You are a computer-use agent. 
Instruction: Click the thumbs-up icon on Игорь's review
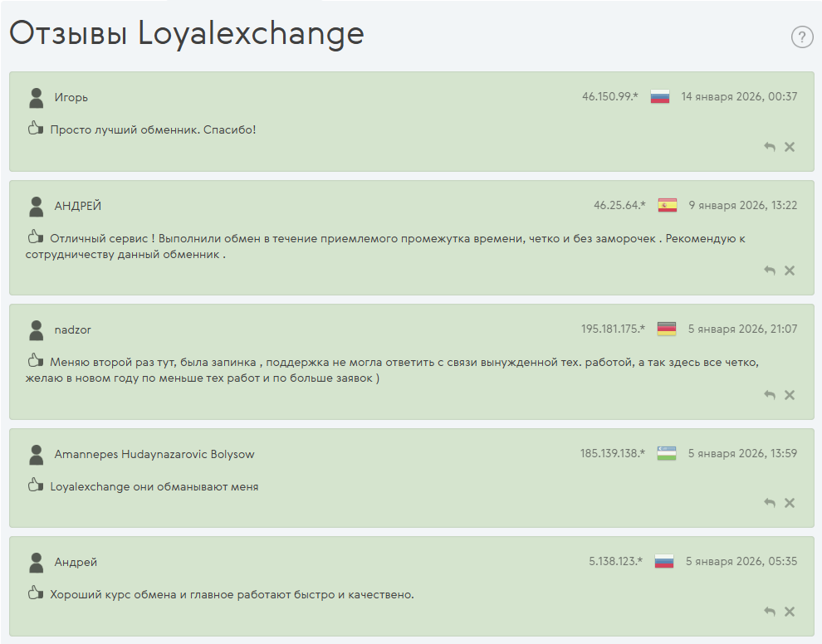point(35,129)
